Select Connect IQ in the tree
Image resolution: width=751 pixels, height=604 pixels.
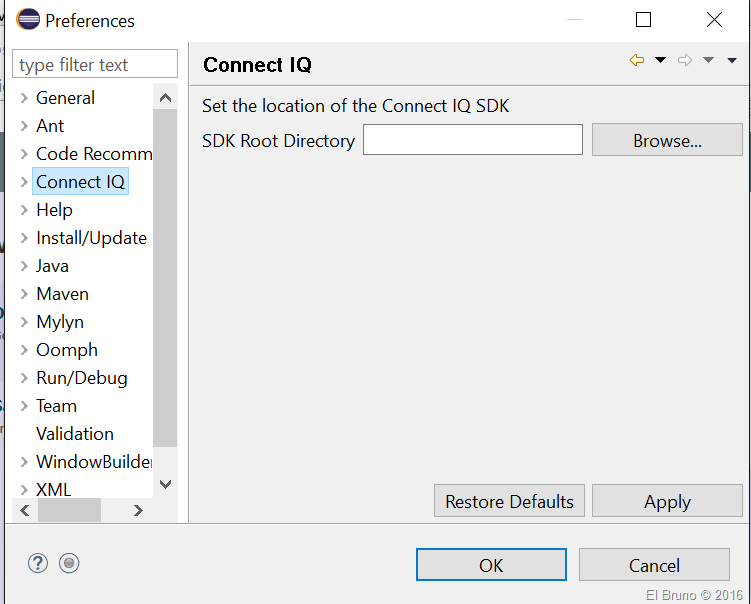80,182
